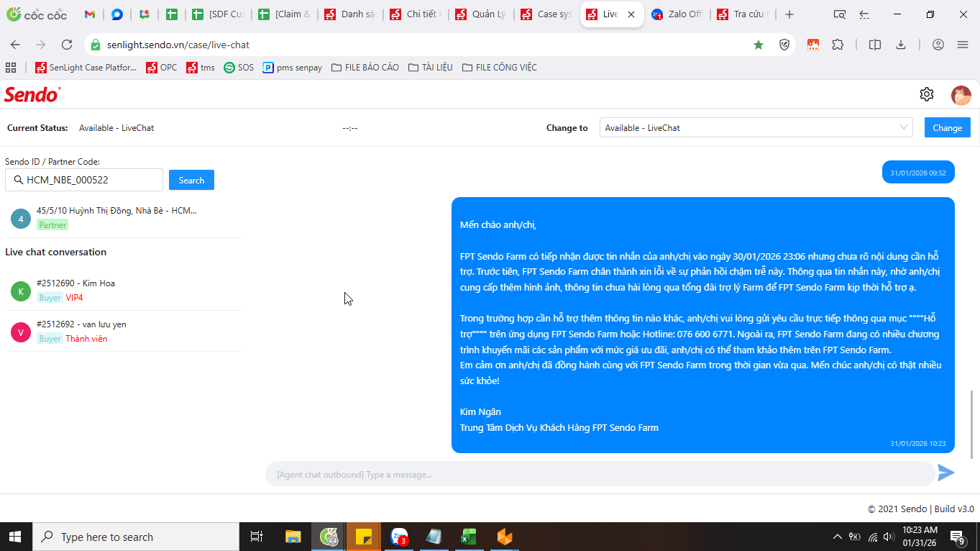This screenshot has height=551, width=980.
Task: Open conversation #2512690 - Kim Hoa
Action: tap(124, 290)
